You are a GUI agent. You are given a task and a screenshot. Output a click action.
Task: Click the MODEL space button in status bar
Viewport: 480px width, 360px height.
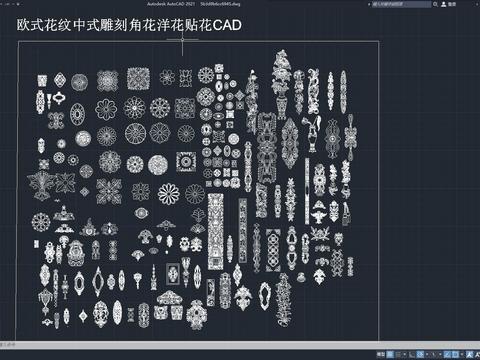[x=381, y=354]
